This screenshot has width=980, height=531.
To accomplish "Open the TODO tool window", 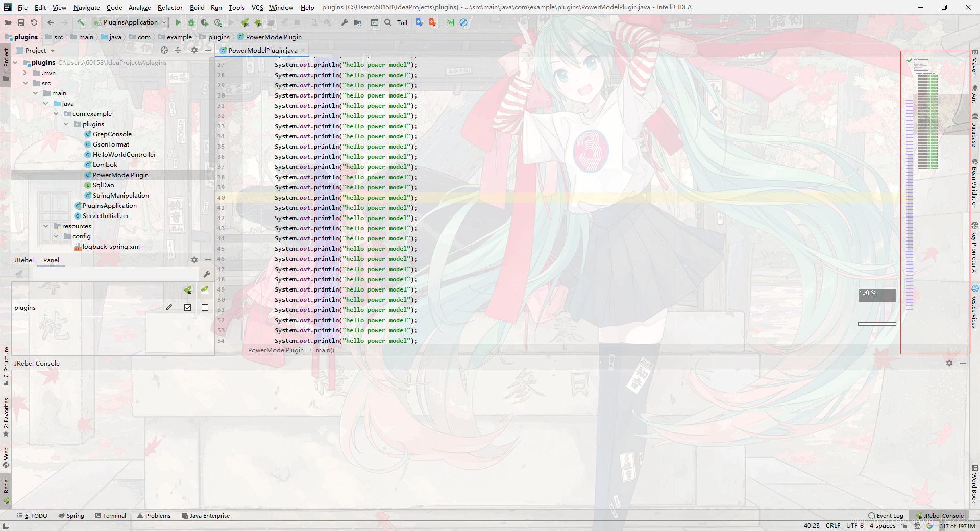I will pos(32,516).
